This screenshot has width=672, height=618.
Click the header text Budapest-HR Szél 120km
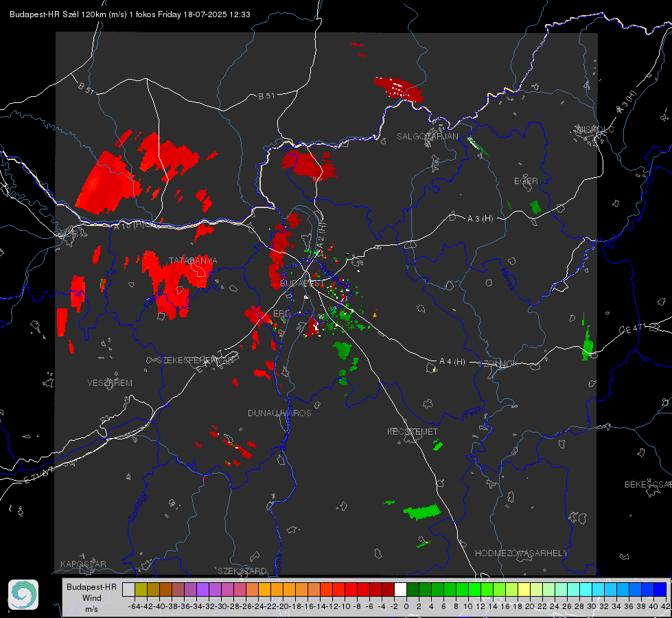(x=58, y=14)
